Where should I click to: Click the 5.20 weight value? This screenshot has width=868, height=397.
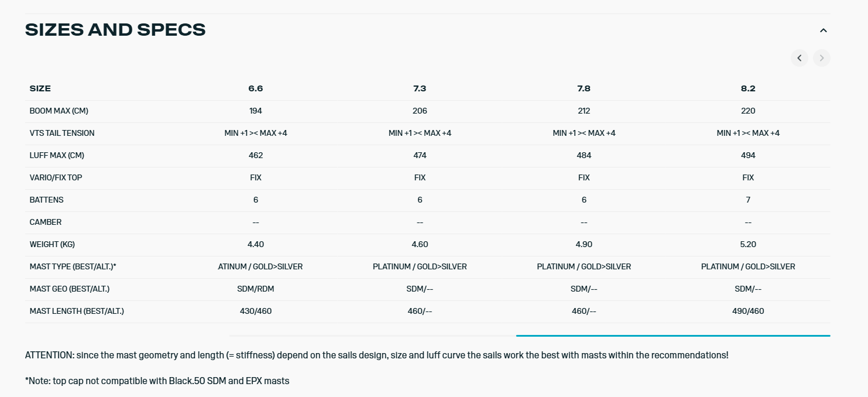[x=748, y=244]
